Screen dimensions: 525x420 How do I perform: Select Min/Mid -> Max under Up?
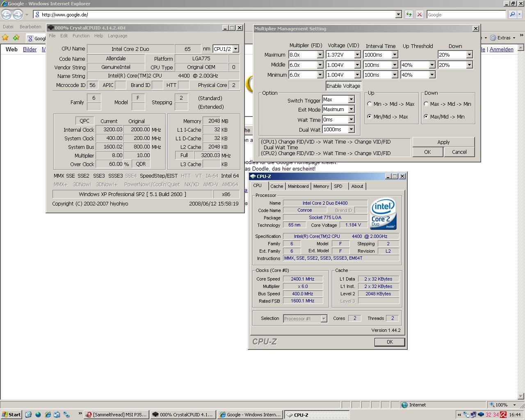pyautogui.click(x=370, y=116)
